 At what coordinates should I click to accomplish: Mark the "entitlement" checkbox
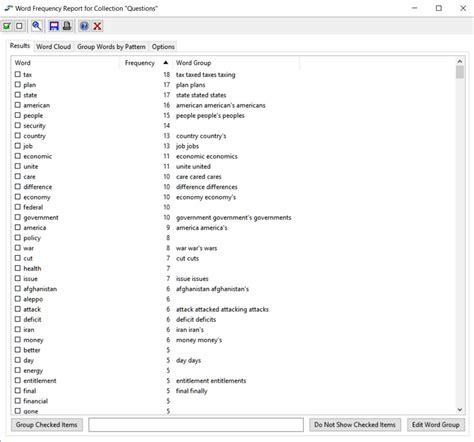click(x=18, y=380)
